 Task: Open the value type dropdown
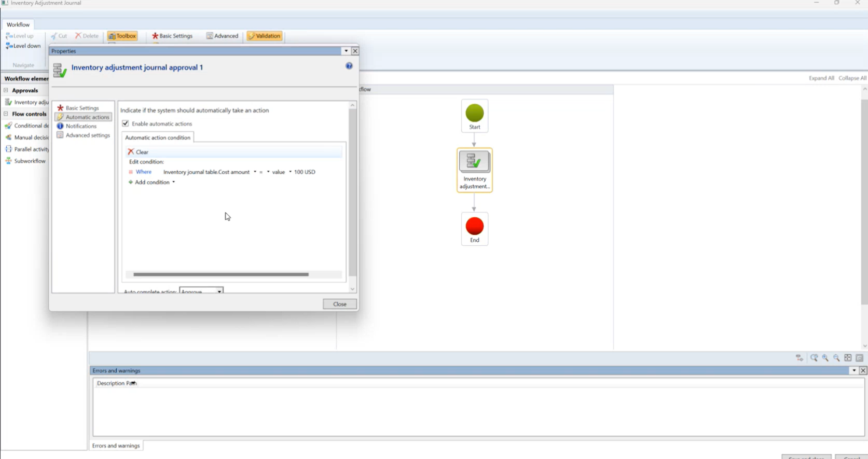[290, 172]
